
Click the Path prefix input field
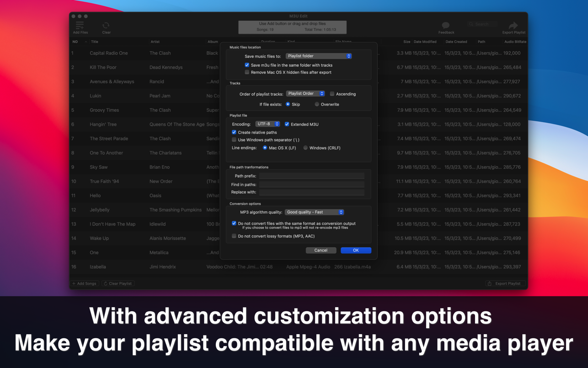(311, 176)
